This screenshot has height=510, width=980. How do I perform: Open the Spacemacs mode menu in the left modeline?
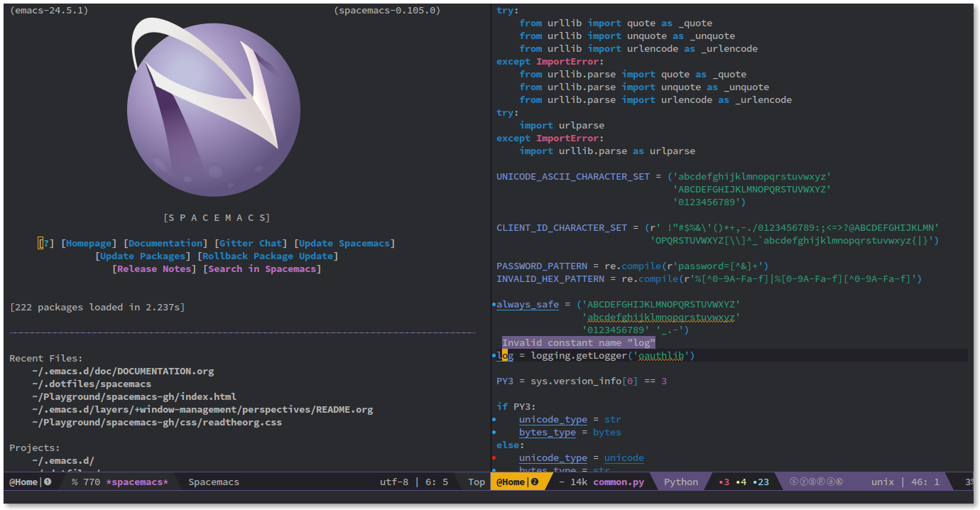[x=214, y=482]
